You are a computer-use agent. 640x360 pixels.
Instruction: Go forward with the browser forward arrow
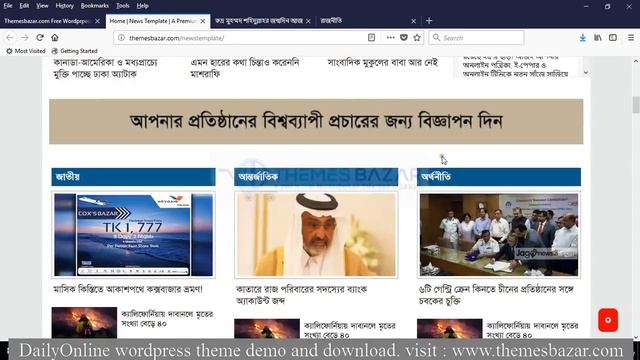pos(25,38)
